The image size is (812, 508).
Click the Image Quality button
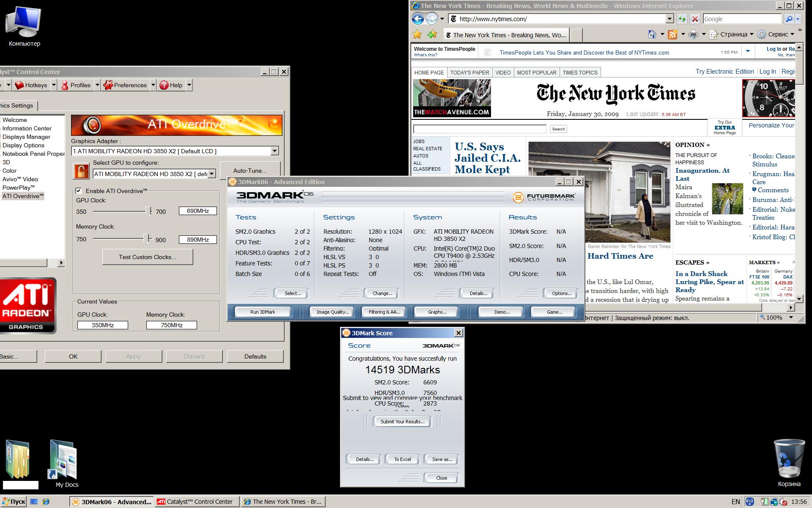coord(333,312)
